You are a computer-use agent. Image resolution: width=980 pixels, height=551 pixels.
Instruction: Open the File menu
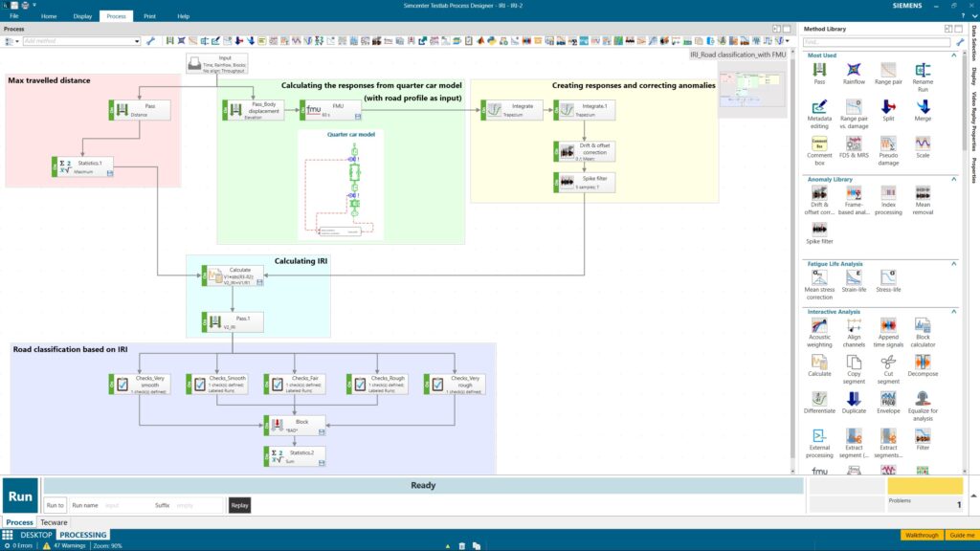click(13, 16)
